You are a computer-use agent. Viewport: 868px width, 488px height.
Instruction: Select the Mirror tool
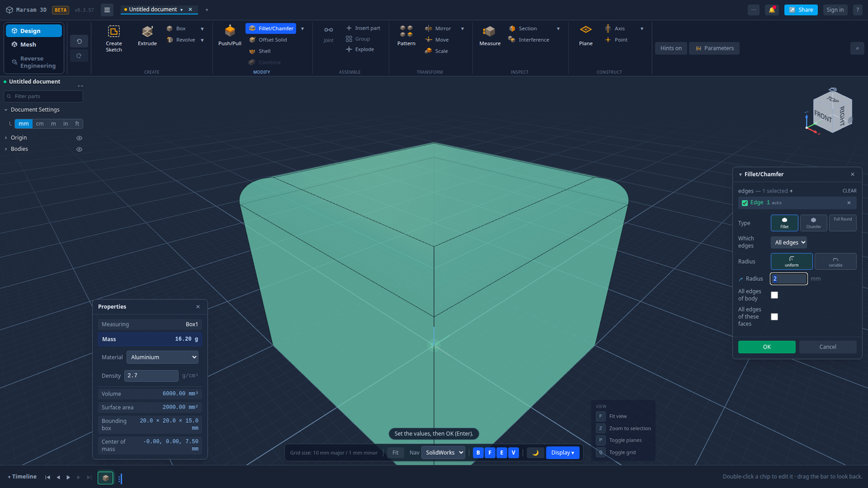(438, 28)
